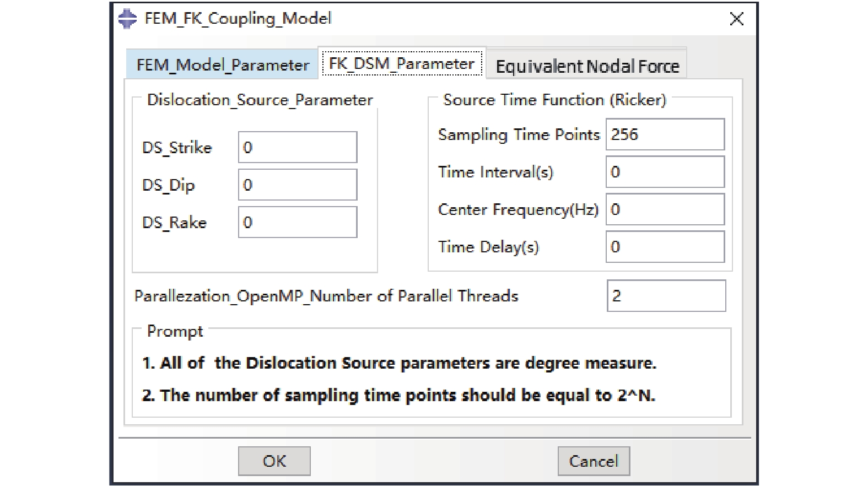Click the DS_Rake value field

[298, 222]
